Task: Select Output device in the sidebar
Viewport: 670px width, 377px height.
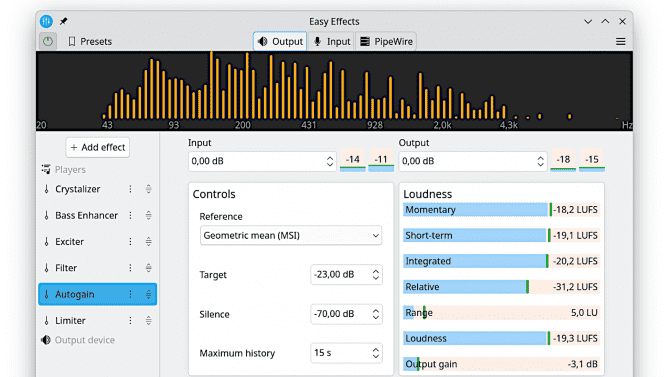Action: 79,340
